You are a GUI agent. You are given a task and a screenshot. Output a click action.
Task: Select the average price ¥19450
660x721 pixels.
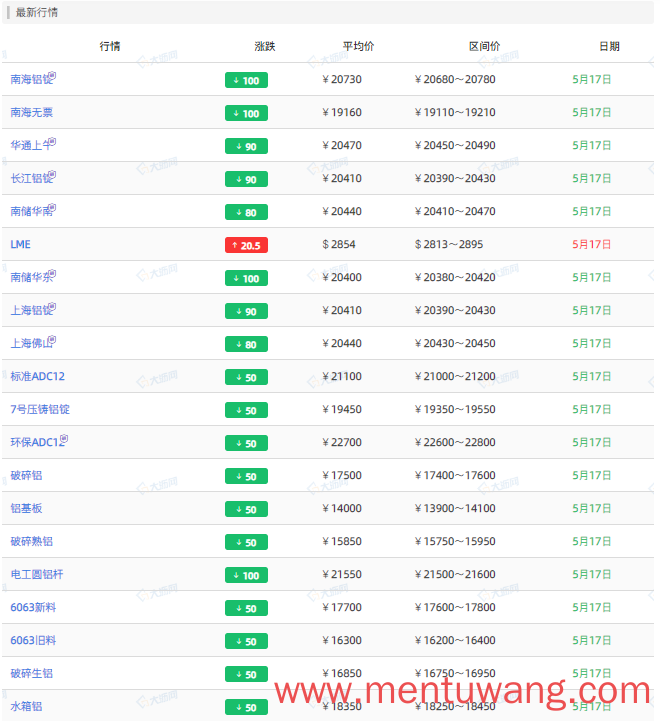point(342,409)
